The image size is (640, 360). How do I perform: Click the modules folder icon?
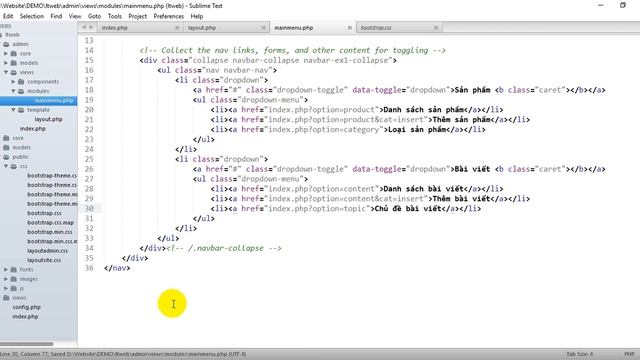(x=21, y=91)
